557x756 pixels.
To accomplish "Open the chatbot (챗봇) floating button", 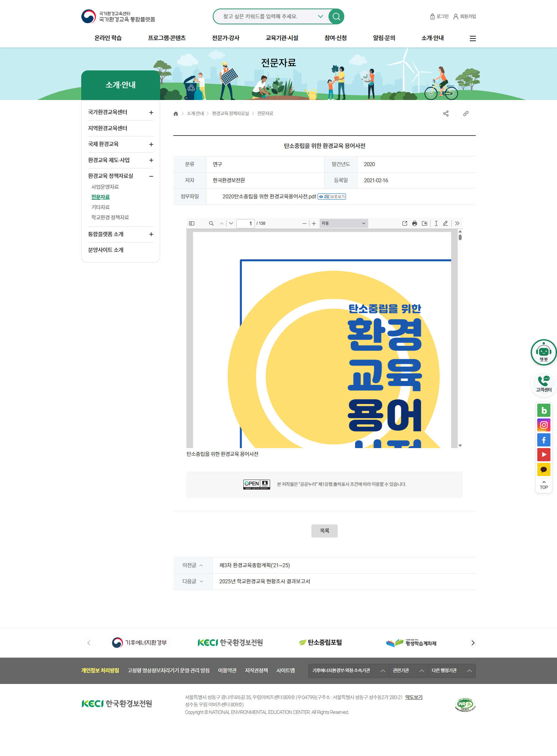I will tap(543, 352).
